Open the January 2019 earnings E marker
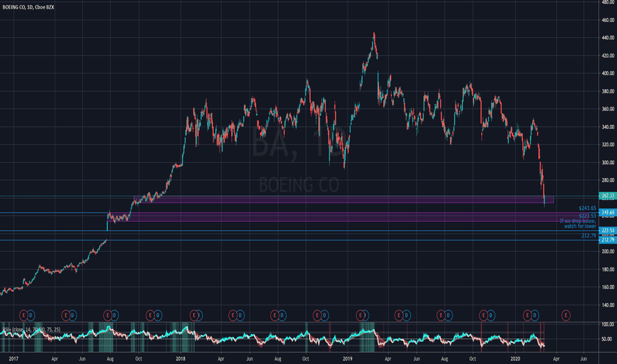 coord(360,315)
